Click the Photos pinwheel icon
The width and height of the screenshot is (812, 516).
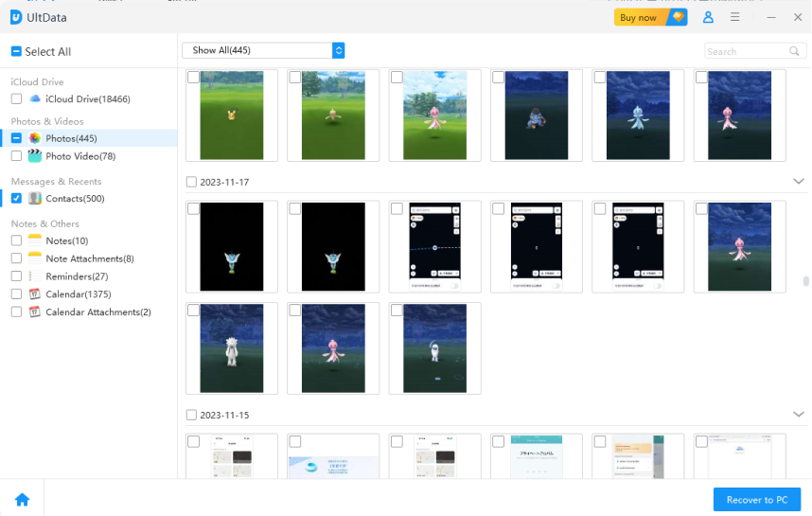(x=35, y=138)
